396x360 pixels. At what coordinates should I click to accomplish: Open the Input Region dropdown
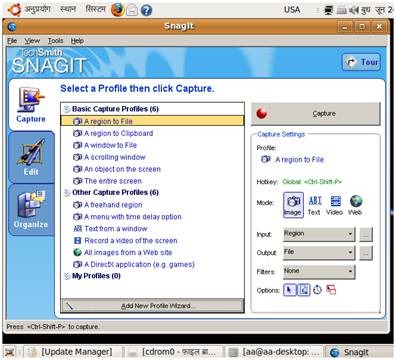[319, 234]
